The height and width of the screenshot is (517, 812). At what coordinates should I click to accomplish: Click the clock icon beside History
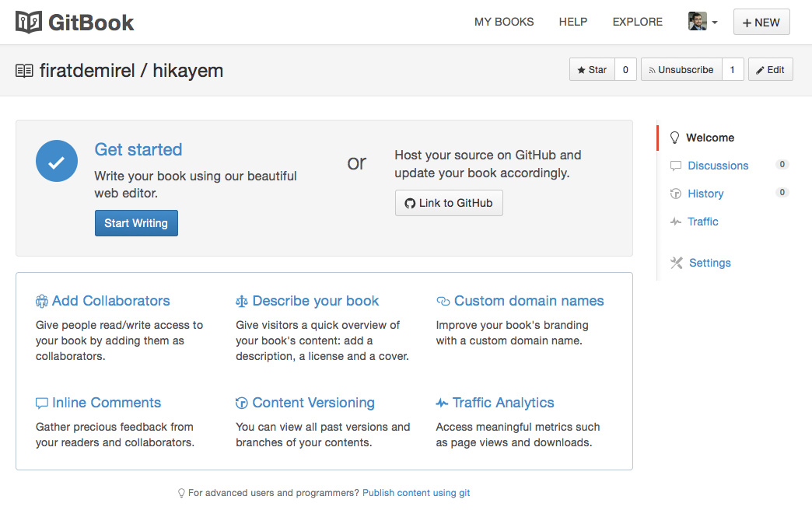pyautogui.click(x=676, y=194)
